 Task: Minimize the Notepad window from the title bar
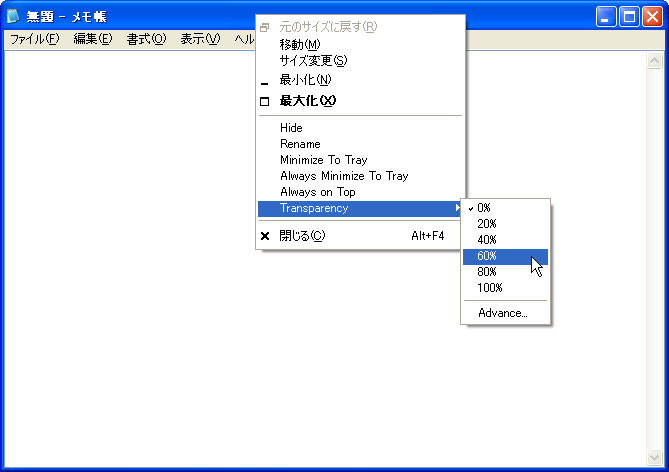click(x=606, y=17)
